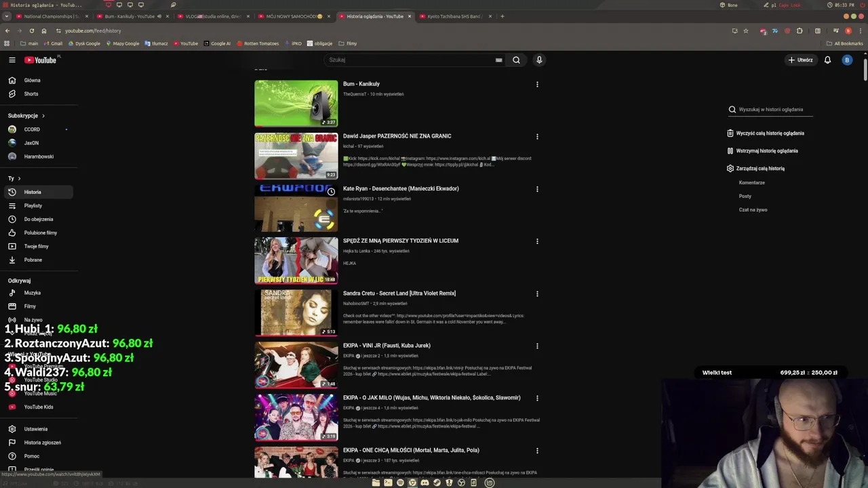The height and width of the screenshot is (488, 868).
Task: Open the browser extensions puzzle icon
Action: (x=800, y=30)
